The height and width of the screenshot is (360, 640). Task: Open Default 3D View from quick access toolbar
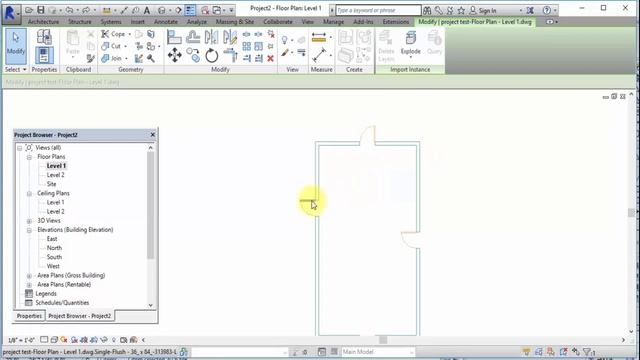[x=161, y=10]
